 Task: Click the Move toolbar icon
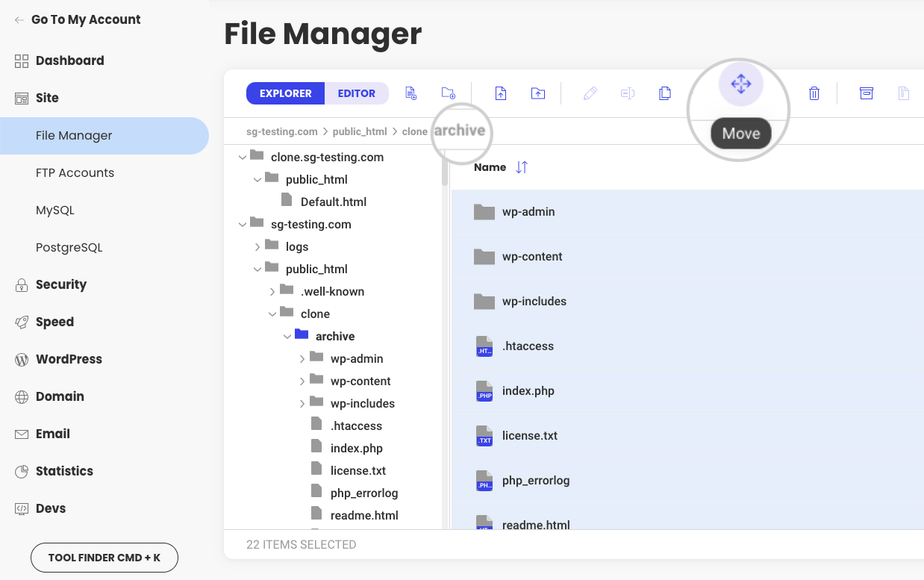click(740, 84)
